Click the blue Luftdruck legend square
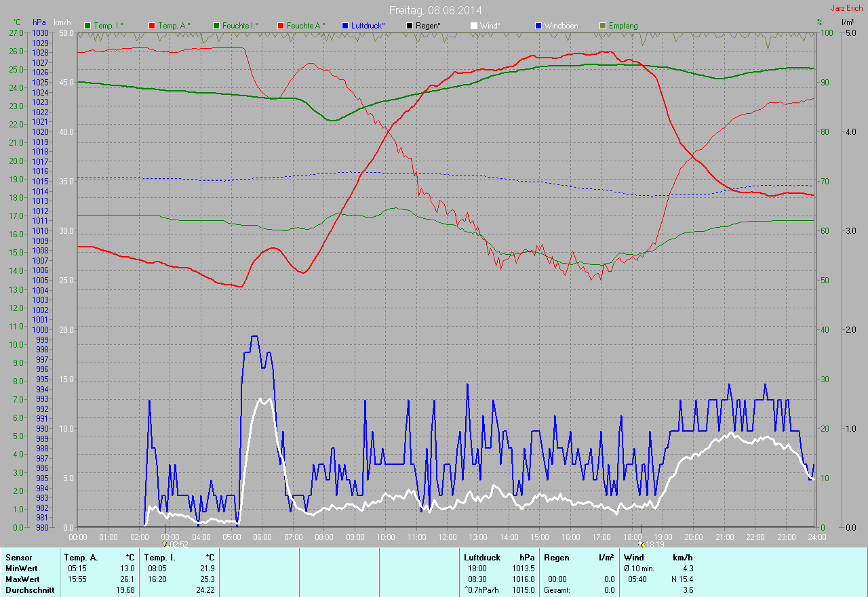This screenshot has height=597, width=868. pyautogui.click(x=344, y=26)
